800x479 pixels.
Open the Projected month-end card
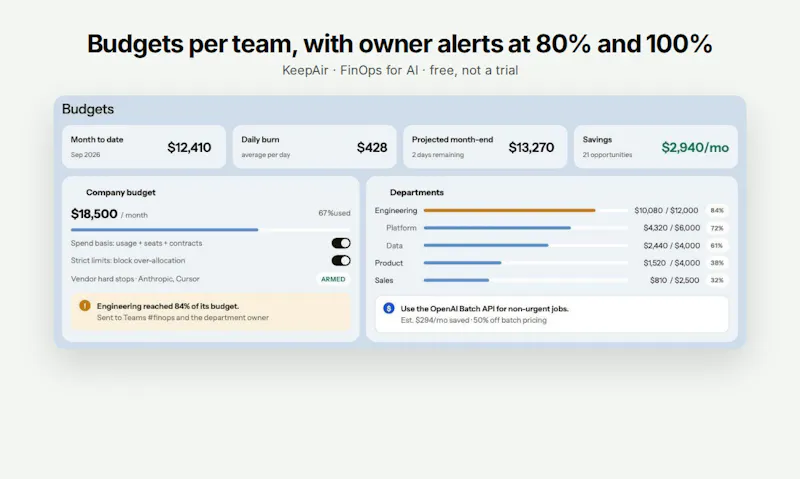pyautogui.click(x=485, y=147)
